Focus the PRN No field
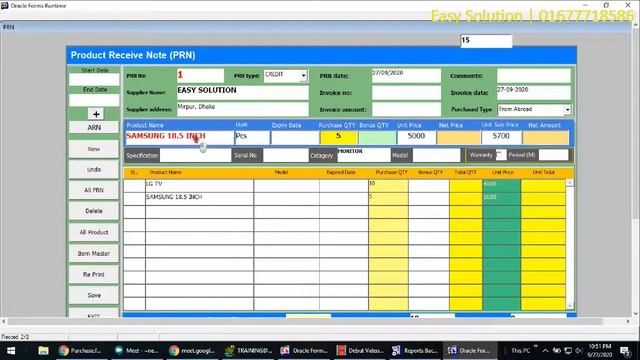The image size is (640, 360). 200,76
